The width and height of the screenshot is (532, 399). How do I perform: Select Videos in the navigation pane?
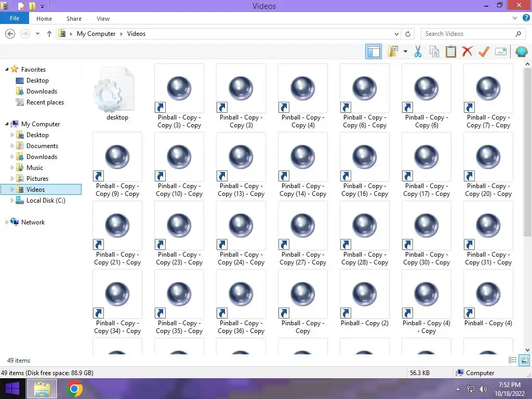click(41, 189)
